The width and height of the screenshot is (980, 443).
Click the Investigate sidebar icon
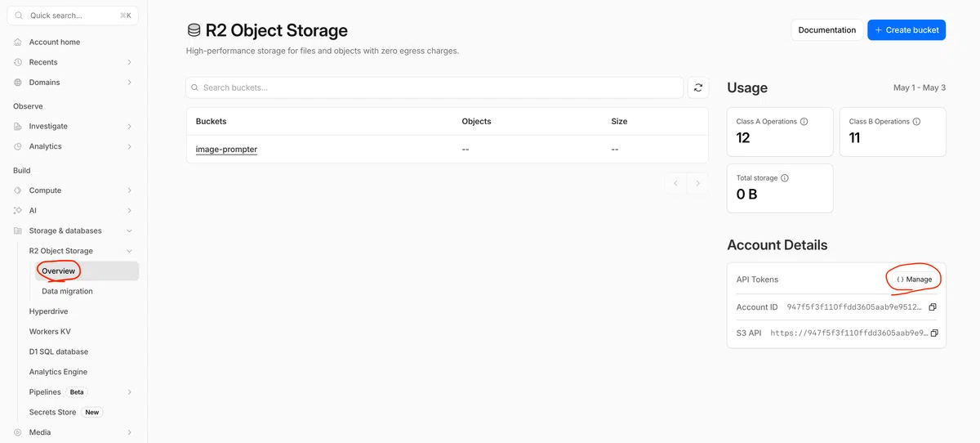click(x=18, y=127)
